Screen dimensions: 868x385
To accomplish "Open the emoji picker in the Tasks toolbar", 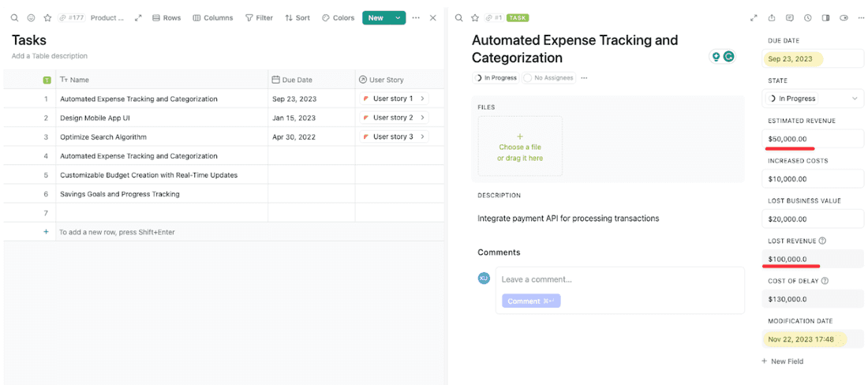I will coord(31,17).
